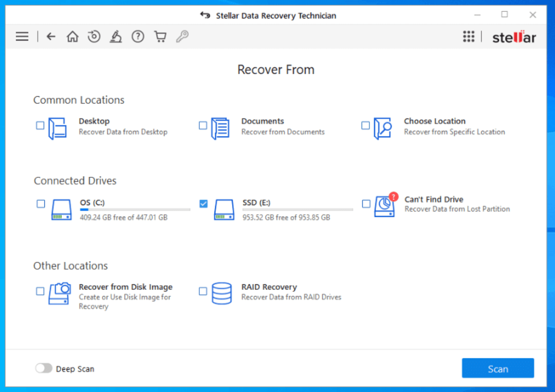The image size is (555, 392).
Task: Toggle Deep Scan on
Action: (44, 368)
